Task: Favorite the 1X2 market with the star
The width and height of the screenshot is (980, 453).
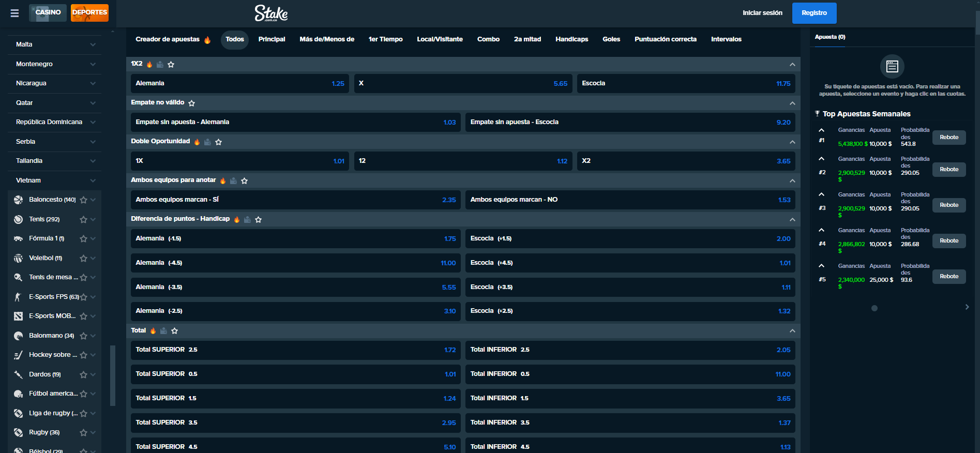Action: [171, 64]
